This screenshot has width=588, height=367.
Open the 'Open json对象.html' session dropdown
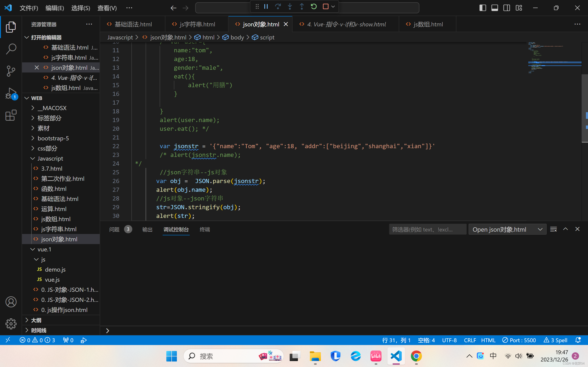pos(507,229)
